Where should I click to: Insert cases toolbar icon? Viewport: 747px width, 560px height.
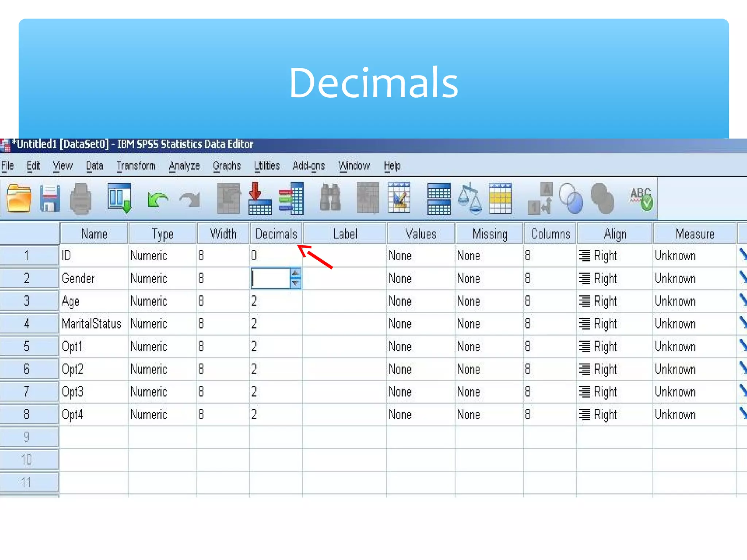click(368, 198)
